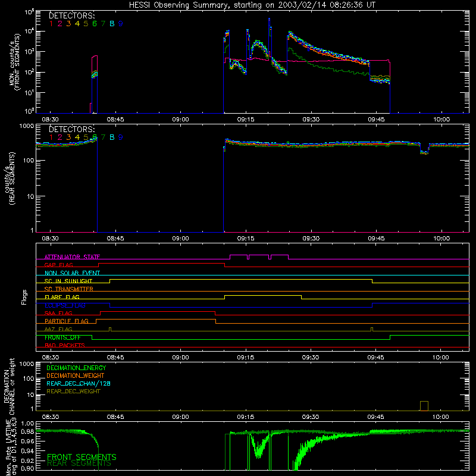
Task: Click the raised SAA FLAG segment
Action: pos(158,311)
